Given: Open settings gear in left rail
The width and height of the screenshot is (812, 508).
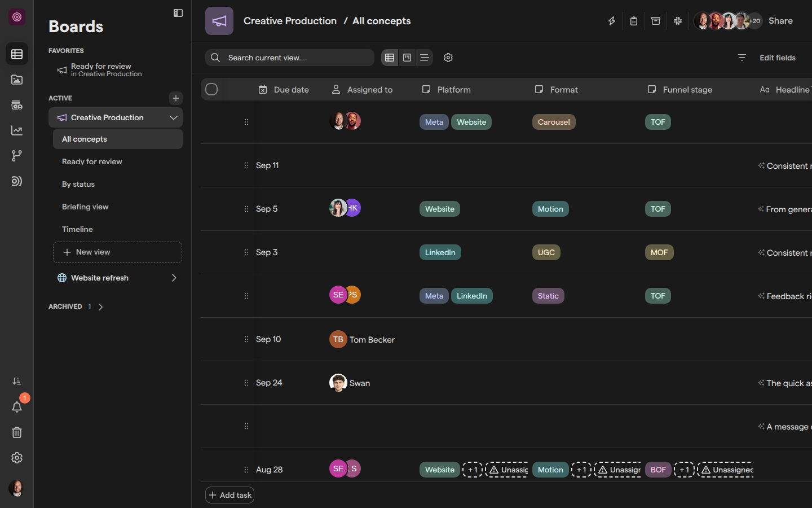Looking at the screenshot, I should [17, 458].
